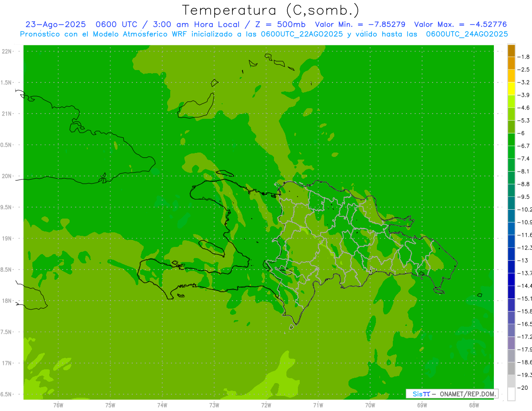
Task: Click the "Valor Max. = -4.52776" readout
Action: point(460,25)
